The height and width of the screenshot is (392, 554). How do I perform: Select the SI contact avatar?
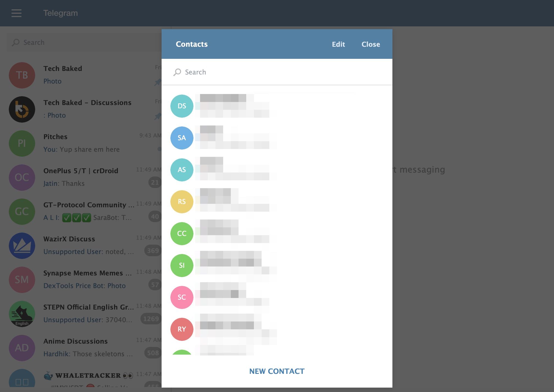click(182, 266)
